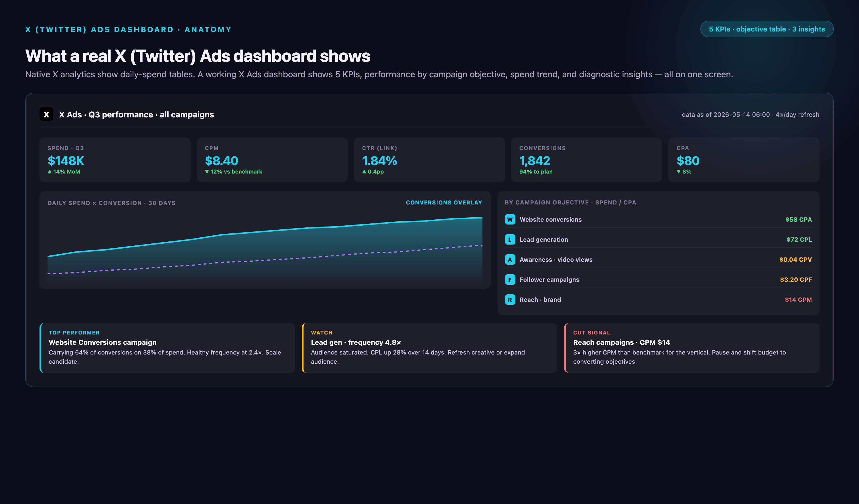The height and width of the screenshot is (504, 859).
Task: Click the 'X Ads · Q3 performance · all campaigns' title
Action: [136, 115]
